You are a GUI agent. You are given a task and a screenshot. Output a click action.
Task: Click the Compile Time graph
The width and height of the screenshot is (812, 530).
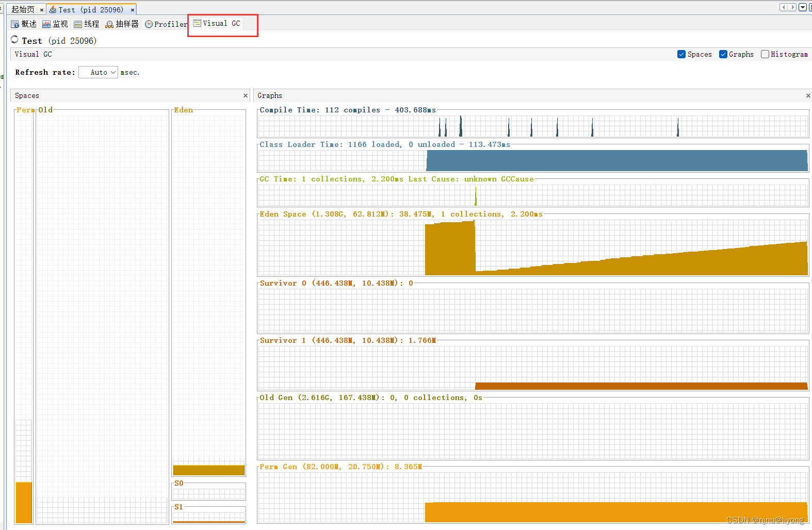(x=533, y=126)
